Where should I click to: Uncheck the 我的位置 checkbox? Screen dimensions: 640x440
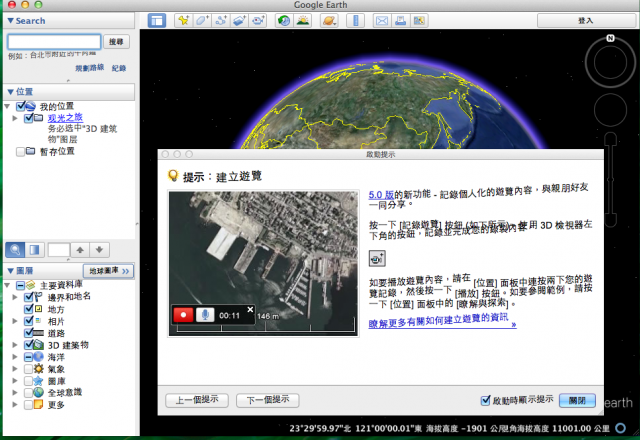[20, 106]
